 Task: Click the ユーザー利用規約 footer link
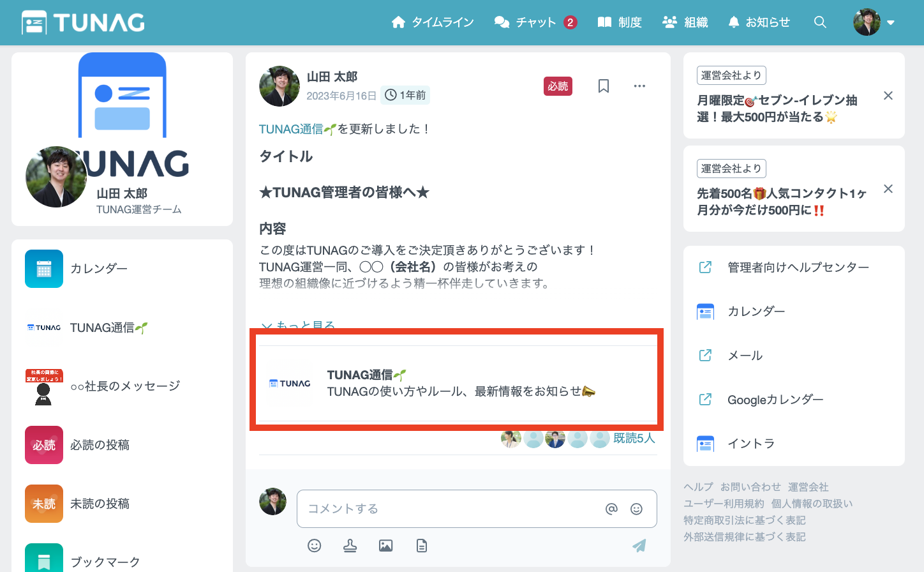(x=724, y=504)
